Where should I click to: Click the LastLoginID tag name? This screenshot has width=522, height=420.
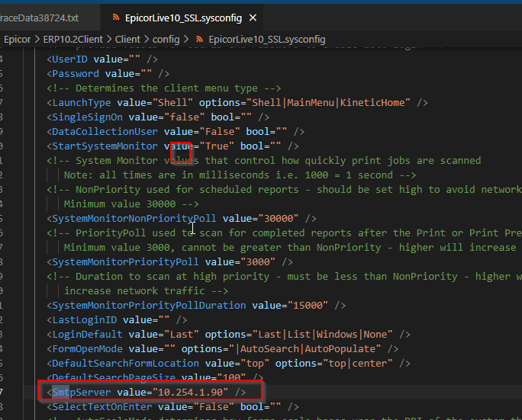click(85, 320)
